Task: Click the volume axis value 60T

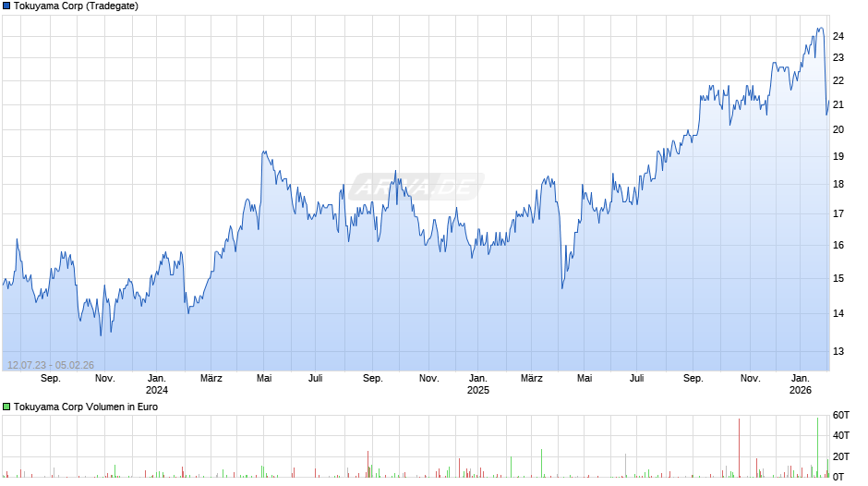Action: tap(841, 416)
